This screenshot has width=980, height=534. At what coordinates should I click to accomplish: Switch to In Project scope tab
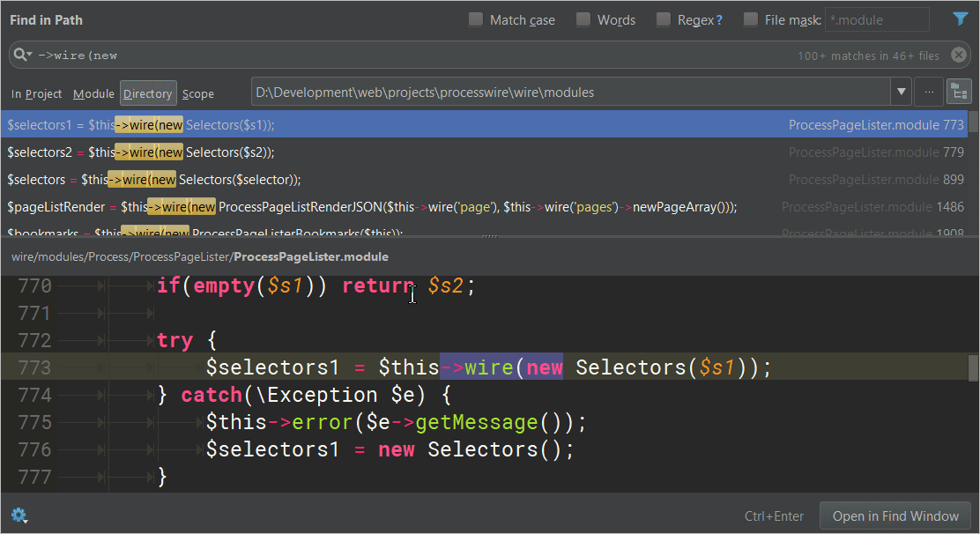[x=37, y=93]
